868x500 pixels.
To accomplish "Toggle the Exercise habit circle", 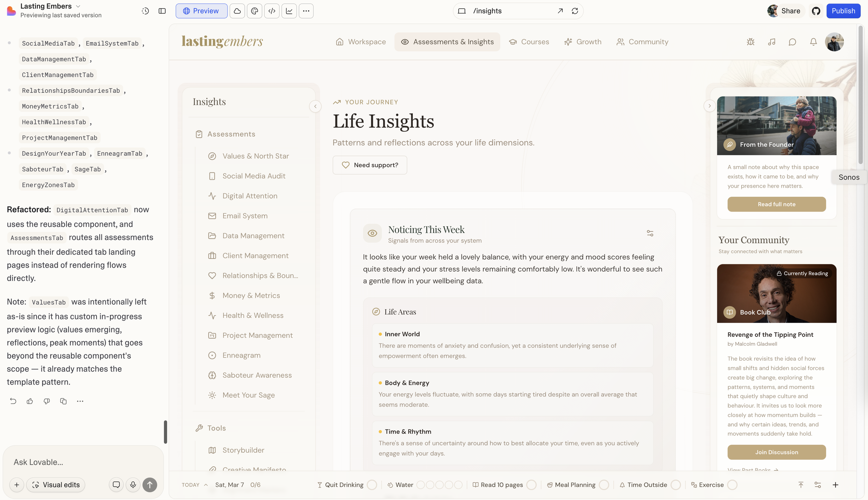I will pyautogui.click(x=732, y=485).
